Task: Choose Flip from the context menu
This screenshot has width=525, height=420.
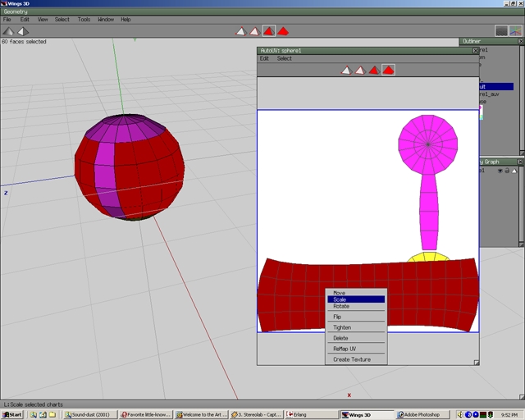Action: coord(356,317)
